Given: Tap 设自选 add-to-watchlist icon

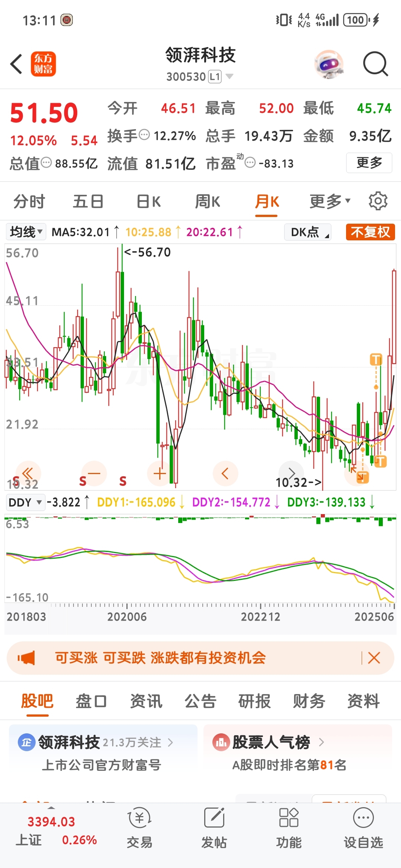Looking at the screenshot, I should (363, 828).
